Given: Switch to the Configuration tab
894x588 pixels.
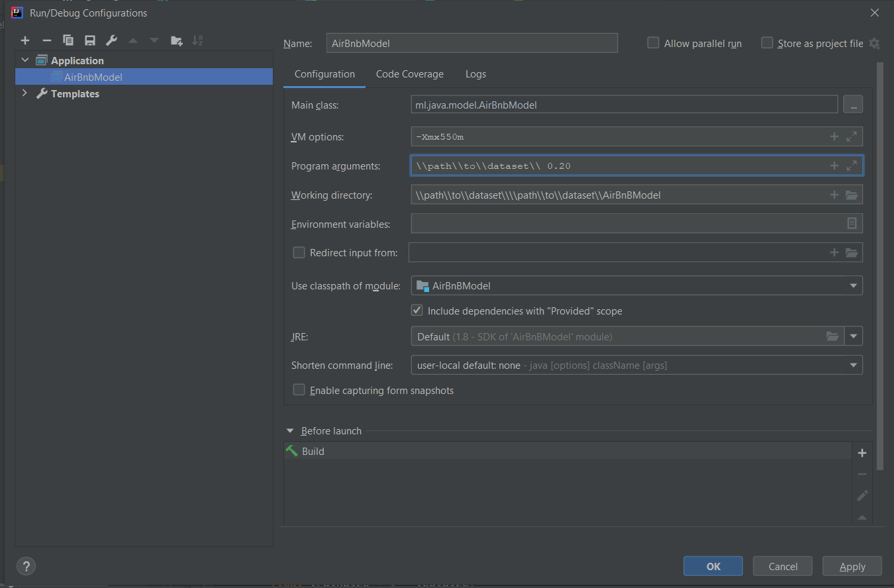Looking at the screenshot, I should 324,74.
